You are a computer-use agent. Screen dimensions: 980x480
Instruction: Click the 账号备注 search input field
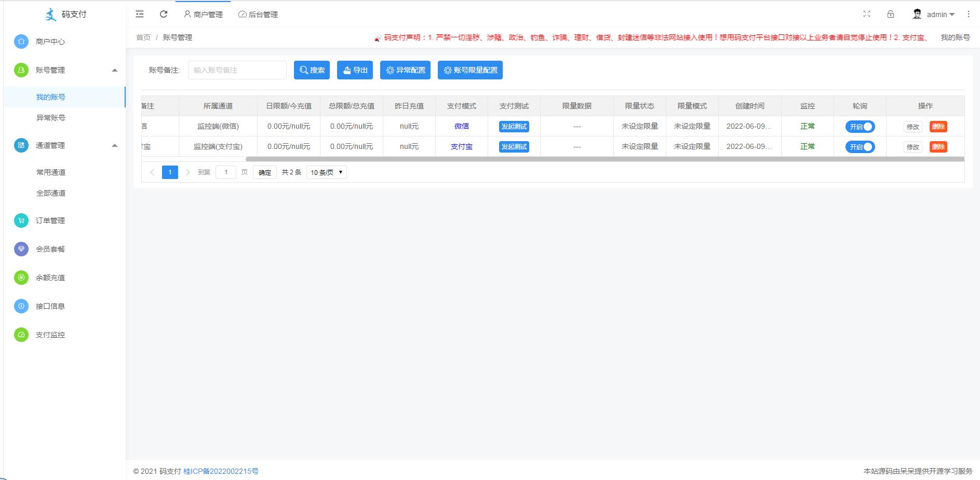[237, 70]
